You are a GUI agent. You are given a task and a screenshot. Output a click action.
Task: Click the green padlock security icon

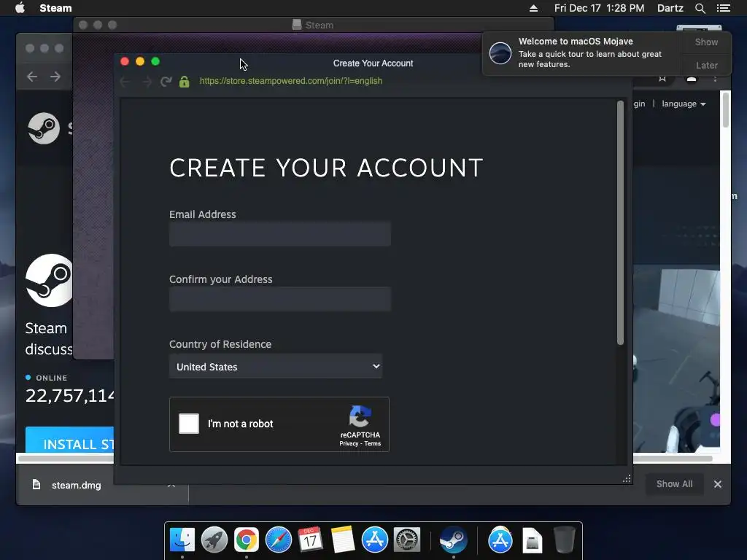coord(185,82)
